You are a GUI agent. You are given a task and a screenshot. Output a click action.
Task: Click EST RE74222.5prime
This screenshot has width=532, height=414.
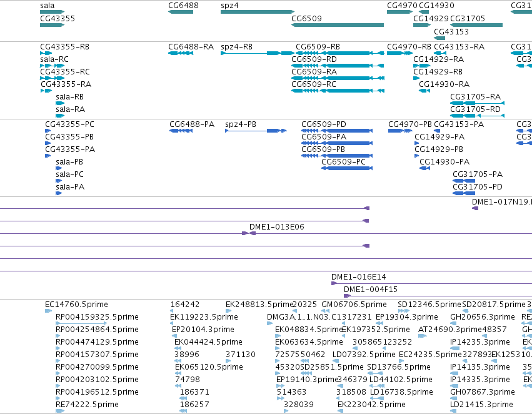tap(60, 411)
